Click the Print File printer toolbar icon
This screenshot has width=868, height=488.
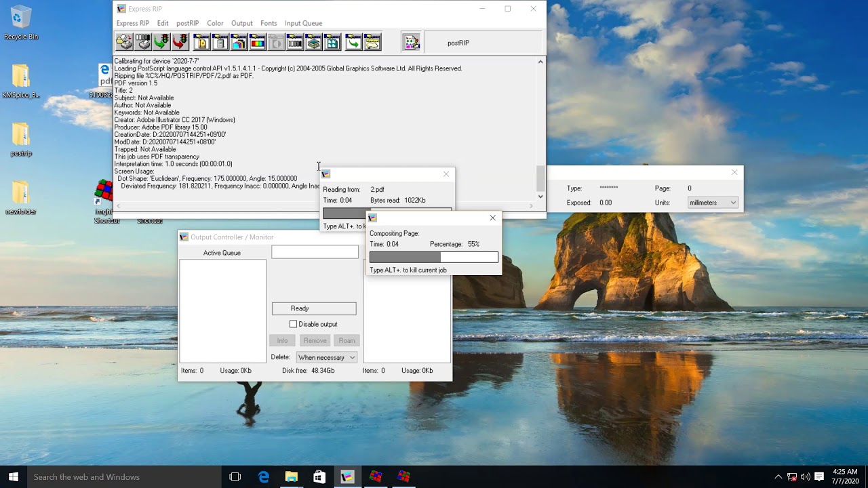coord(124,43)
